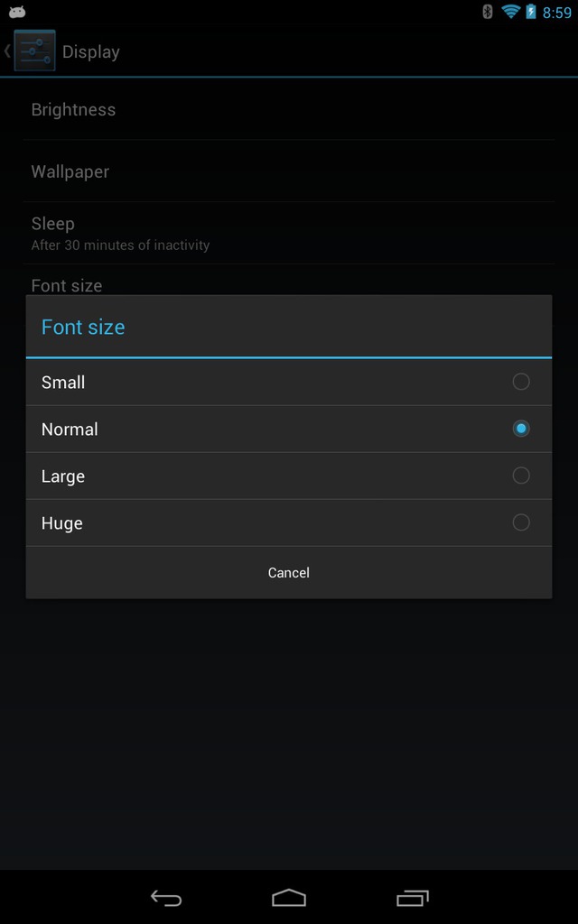Select the Small radio button
Image resolution: width=578 pixels, height=924 pixels.
pos(521,382)
